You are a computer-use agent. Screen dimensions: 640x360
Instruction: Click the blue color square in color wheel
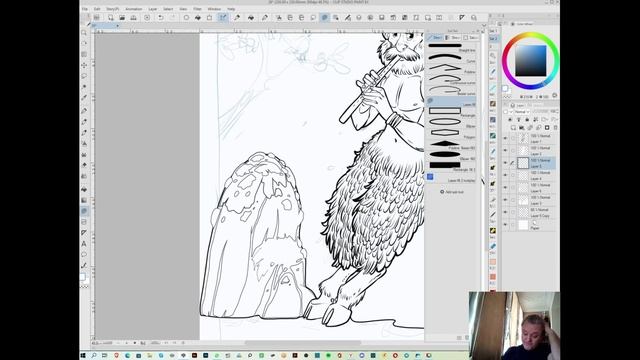point(531,61)
